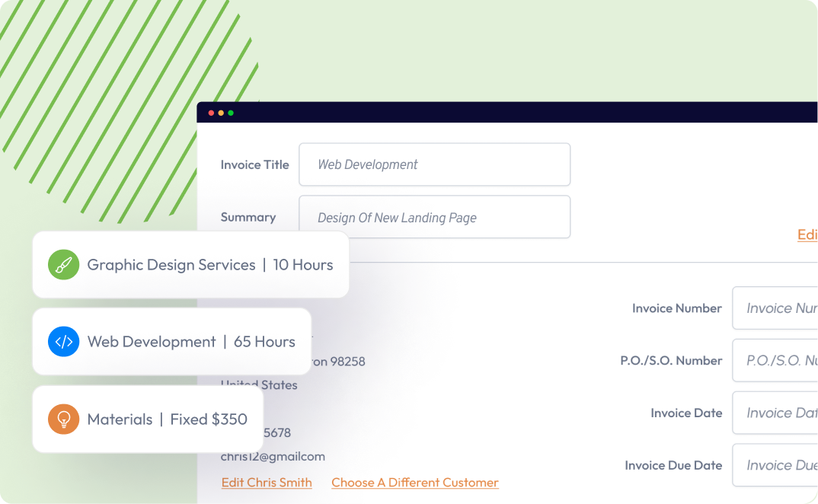Screen dimensions: 818x504
Task: Click the Summary label
Action: pyautogui.click(x=248, y=217)
